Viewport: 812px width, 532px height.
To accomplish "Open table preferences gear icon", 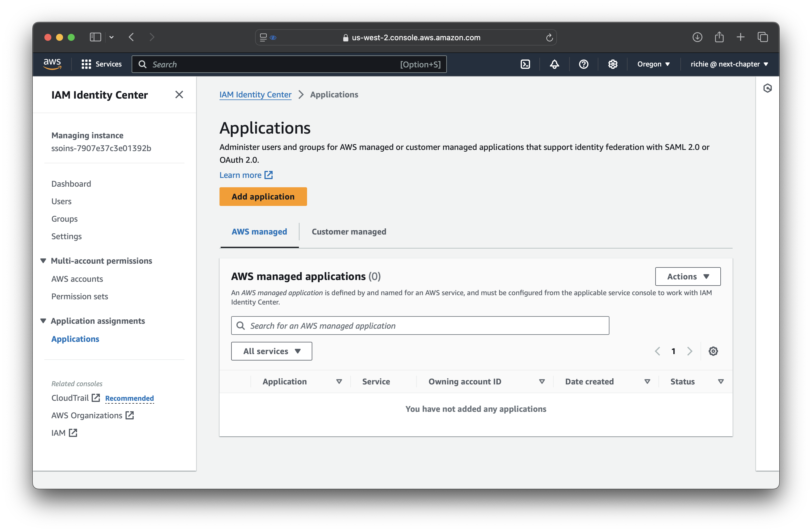I will click(713, 351).
